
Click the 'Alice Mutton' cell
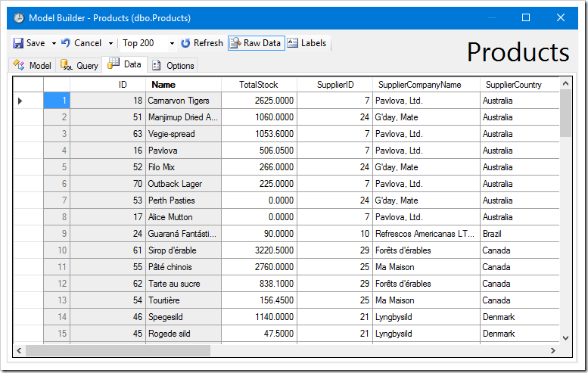pyautogui.click(x=183, y=217)
